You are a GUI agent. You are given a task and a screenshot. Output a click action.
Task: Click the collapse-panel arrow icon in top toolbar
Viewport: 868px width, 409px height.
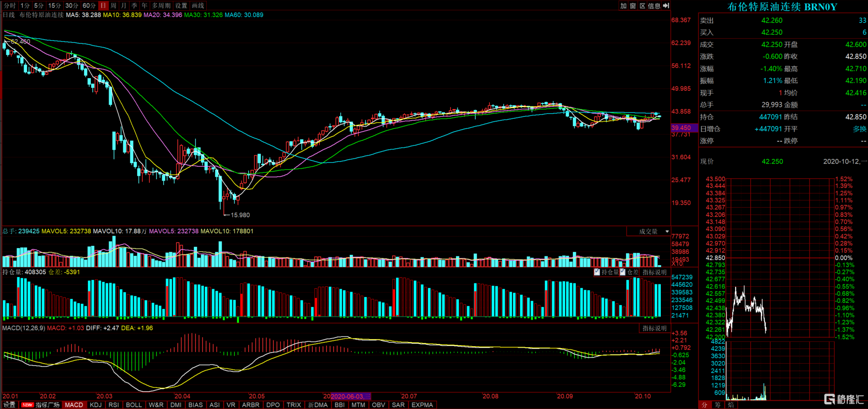coord(666,6)
